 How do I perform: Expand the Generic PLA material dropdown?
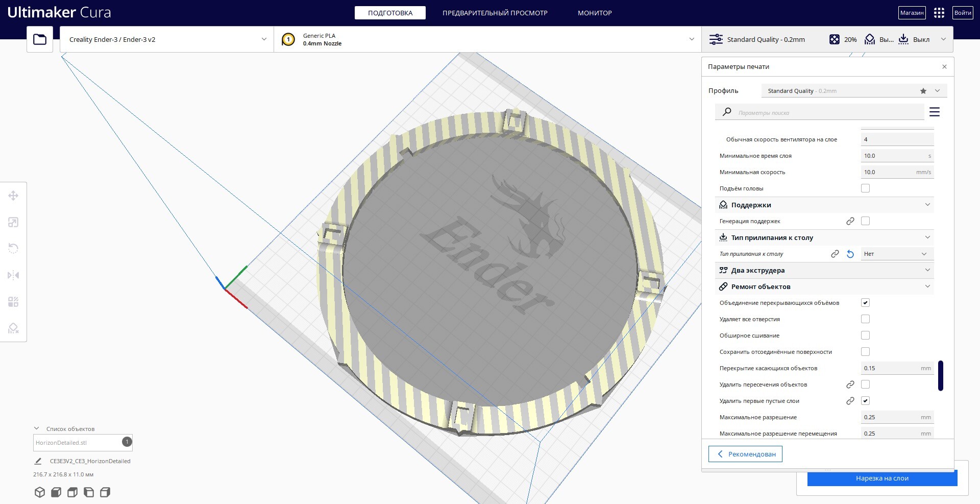click(487, 39)
